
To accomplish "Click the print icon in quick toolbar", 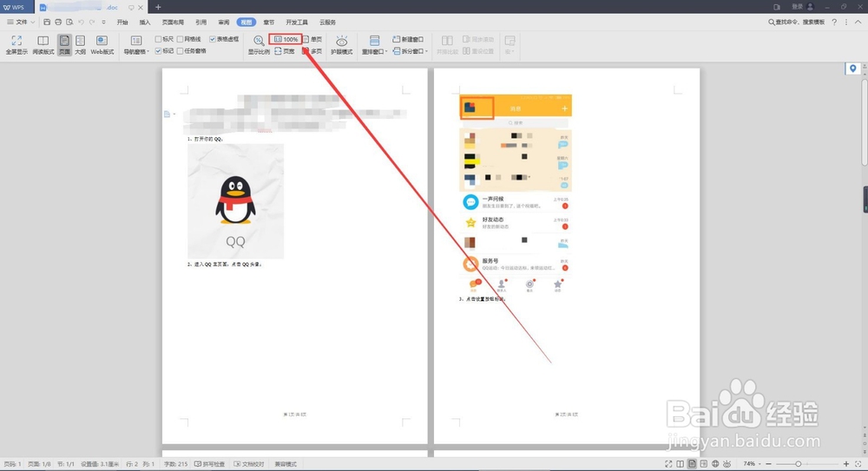I will (x=58, y=23).
